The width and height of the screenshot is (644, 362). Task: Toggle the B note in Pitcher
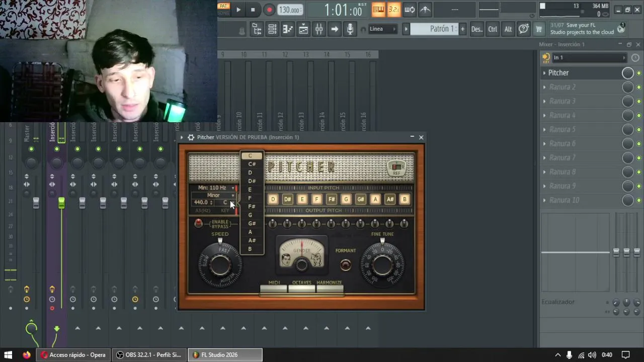[405, 199]
